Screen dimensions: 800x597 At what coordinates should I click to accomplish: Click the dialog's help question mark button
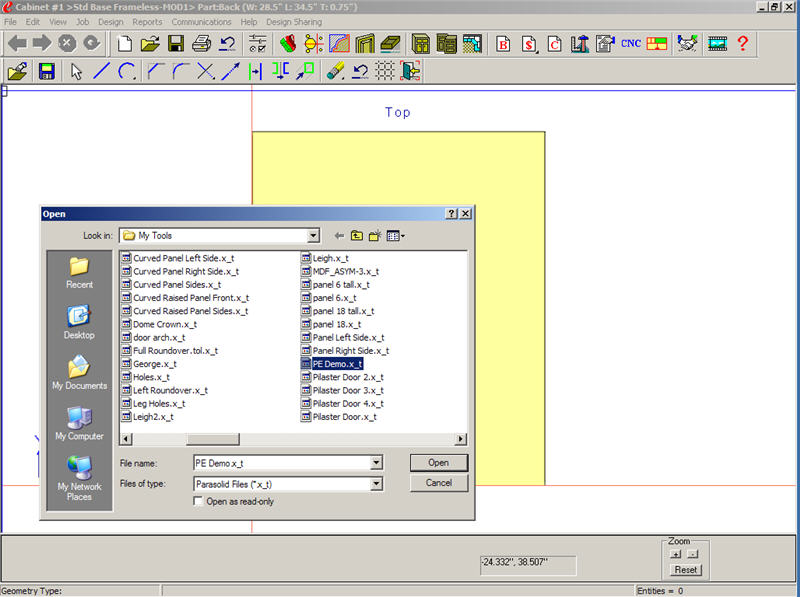point(451,214)
